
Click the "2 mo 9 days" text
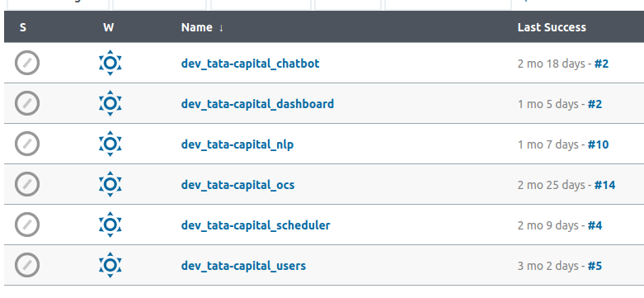coord(548,225)
